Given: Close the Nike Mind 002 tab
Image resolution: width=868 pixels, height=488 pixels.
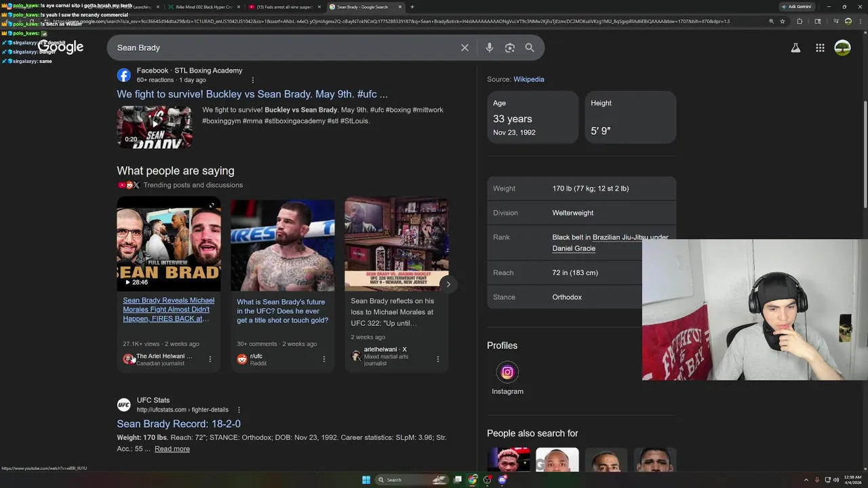Looking at the screenshot, I should pos(239,7).
